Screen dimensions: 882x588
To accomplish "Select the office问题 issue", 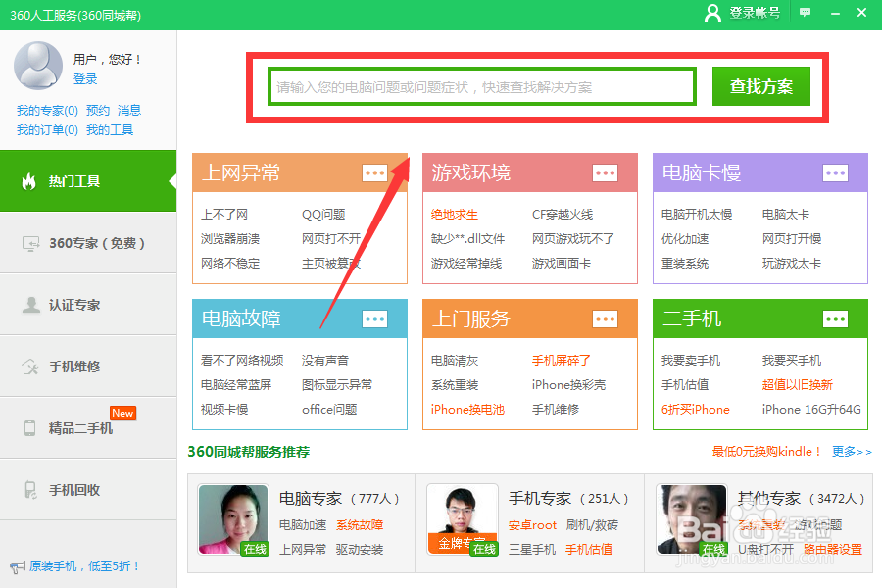I will point(329,409).
